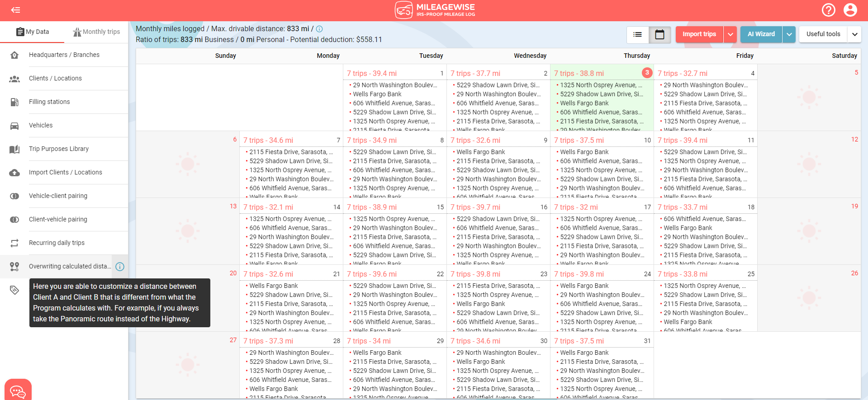Open Trip Purposes Library menu item

click(x=64, y=149)
